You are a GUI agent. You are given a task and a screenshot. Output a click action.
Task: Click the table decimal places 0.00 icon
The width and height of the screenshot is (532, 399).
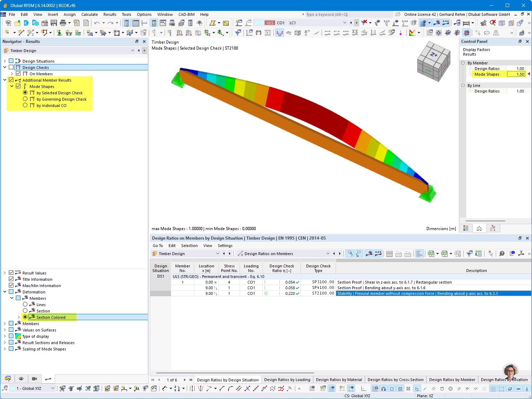coord(479,254)
